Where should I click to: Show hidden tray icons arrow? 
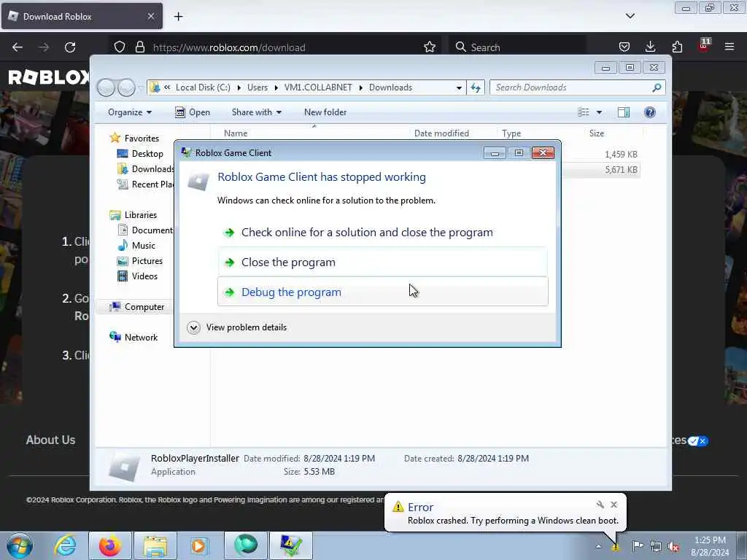pyautogui.click(x=598, y=546)
